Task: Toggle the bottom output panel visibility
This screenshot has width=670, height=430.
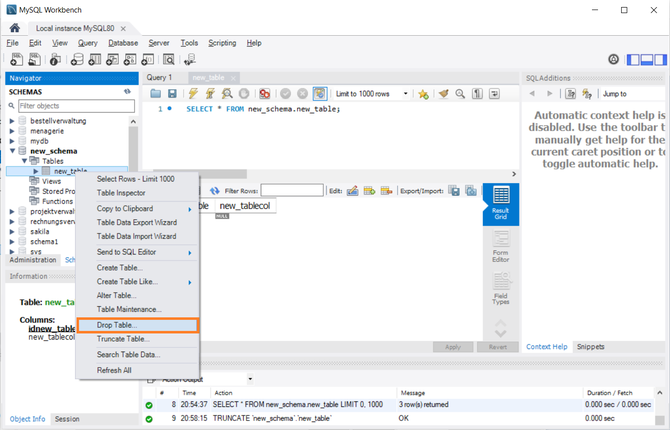Action: (647, 59)
